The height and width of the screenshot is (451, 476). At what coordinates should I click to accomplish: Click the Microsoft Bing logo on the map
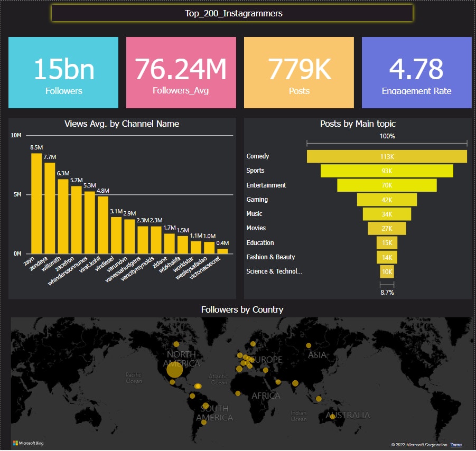(x=29, y=443)
